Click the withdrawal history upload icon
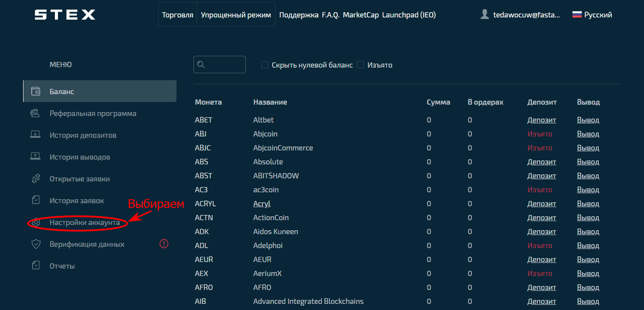 (35, 157)
